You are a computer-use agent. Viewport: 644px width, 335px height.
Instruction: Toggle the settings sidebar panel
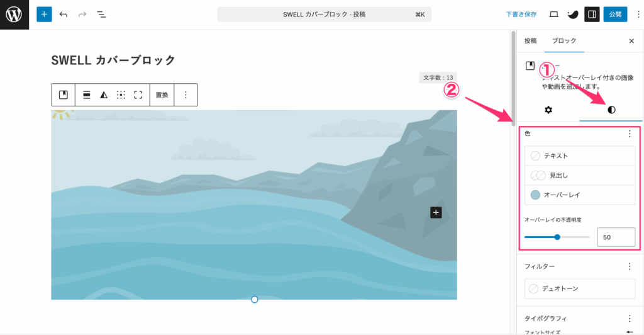tap(592, 14)
